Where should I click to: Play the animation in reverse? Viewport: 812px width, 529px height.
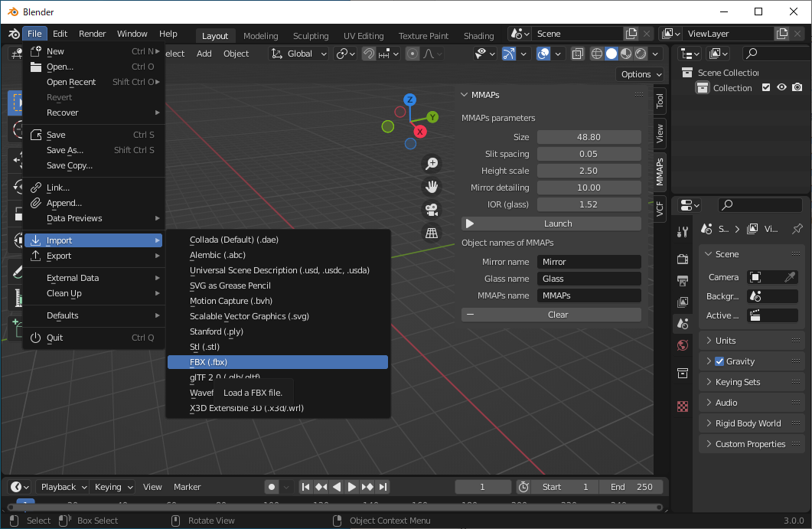[337, 487]
